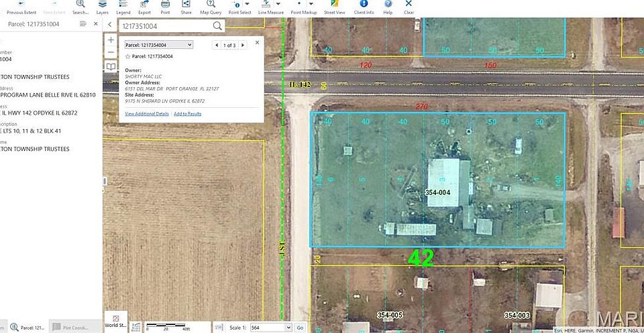Switch to the Parcel results tab
Image resolution: width=644 pixels, height=333 pixels.
pos(28,327)
